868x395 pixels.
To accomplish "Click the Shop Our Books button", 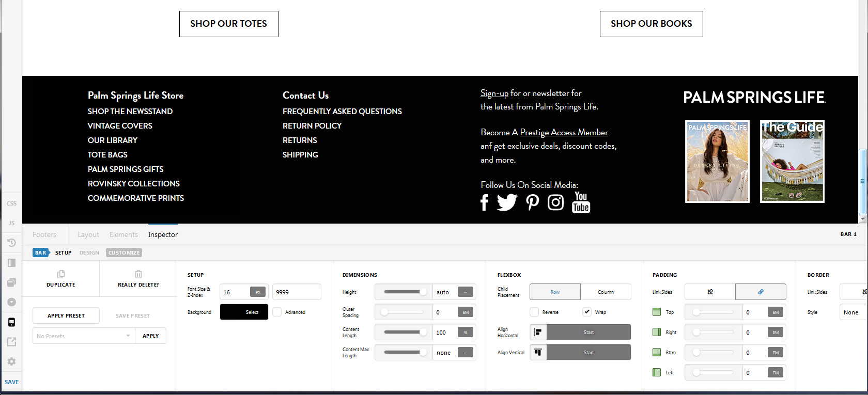I will (652, 24).
